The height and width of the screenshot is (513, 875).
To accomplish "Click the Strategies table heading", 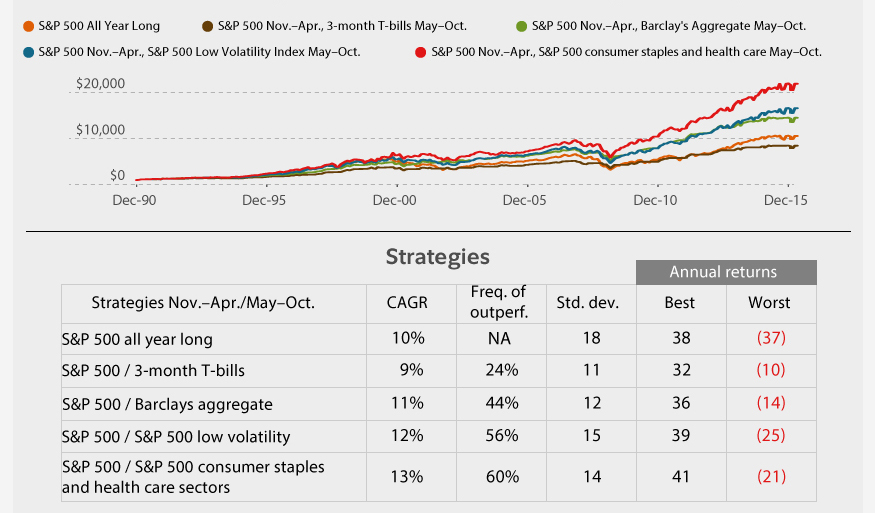I will click(x=437, y=257).
